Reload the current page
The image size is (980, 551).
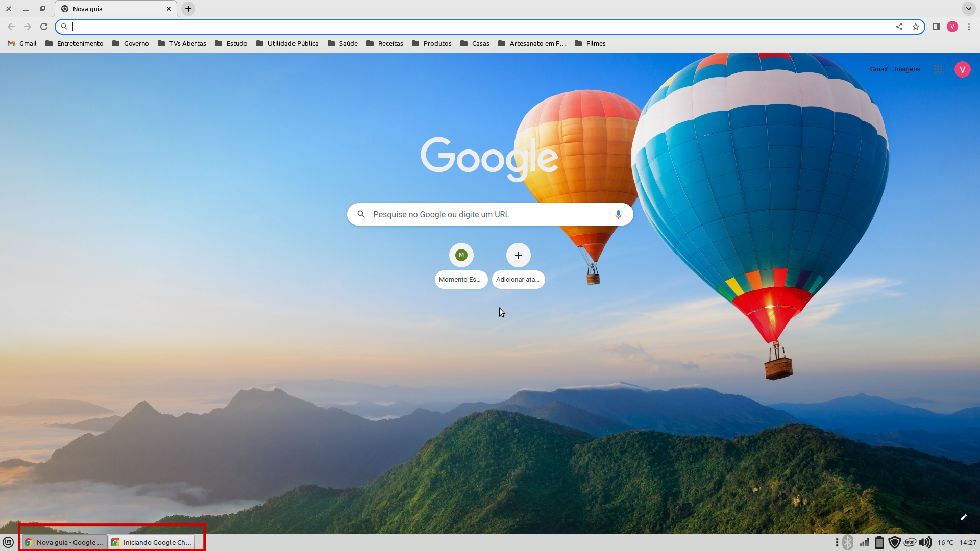click(x=44, y=27)
